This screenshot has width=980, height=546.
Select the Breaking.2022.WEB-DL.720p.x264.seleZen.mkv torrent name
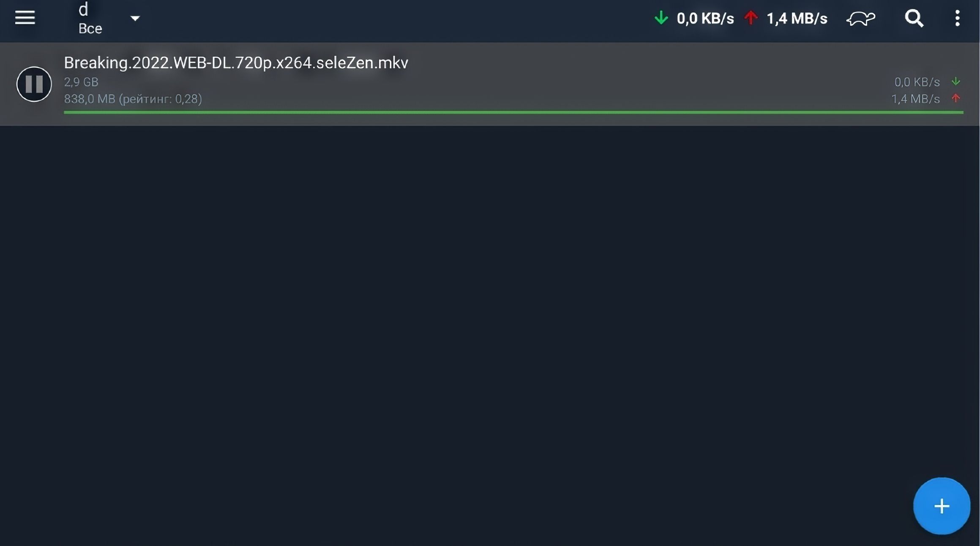(x=236, y=63)
